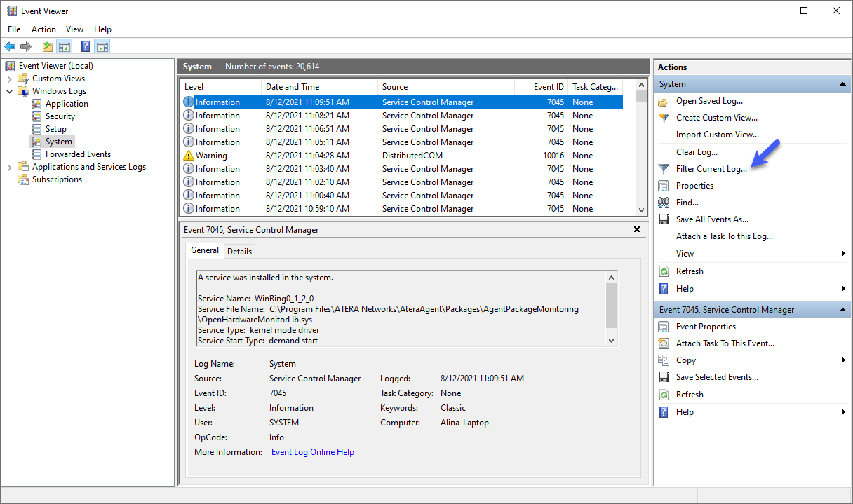
Task: Click the Event Properties icon
Action: tap(664, 327)
